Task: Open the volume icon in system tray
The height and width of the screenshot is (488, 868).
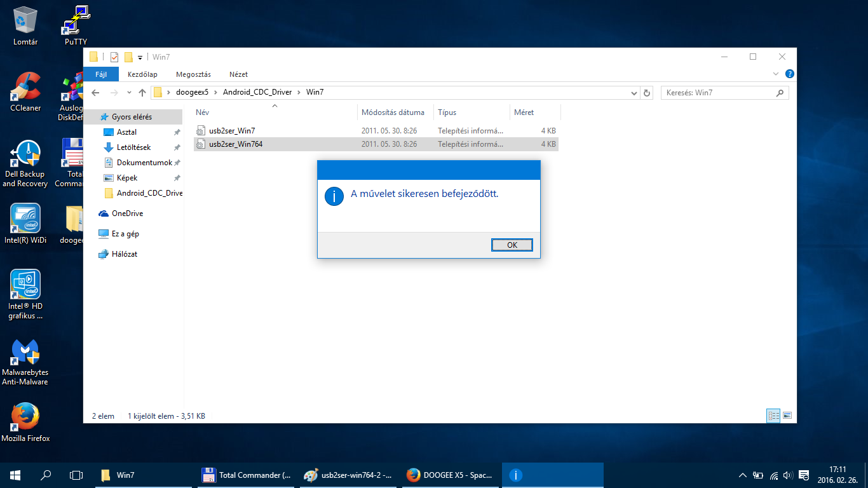Action: click(x=788, y=475)
